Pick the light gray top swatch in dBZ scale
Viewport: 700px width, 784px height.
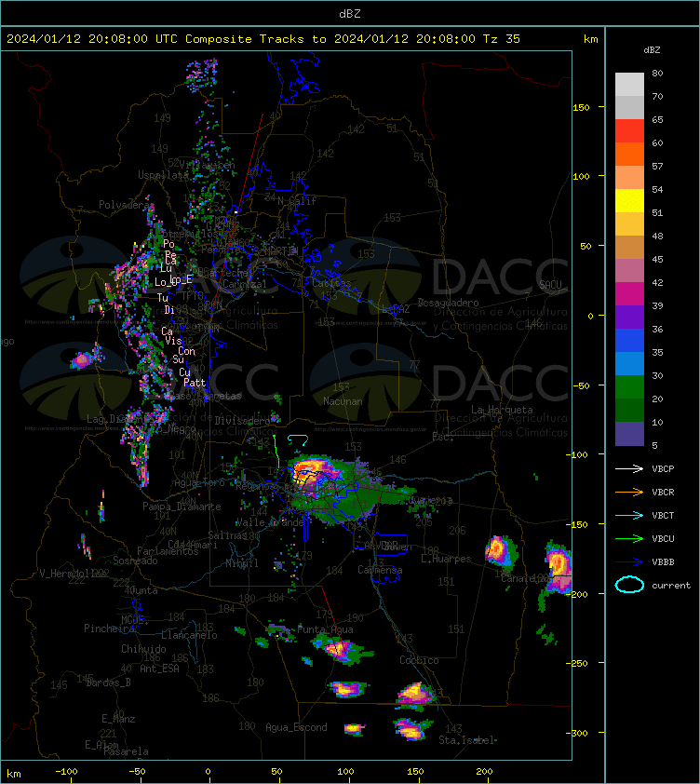tap(629, 84)
